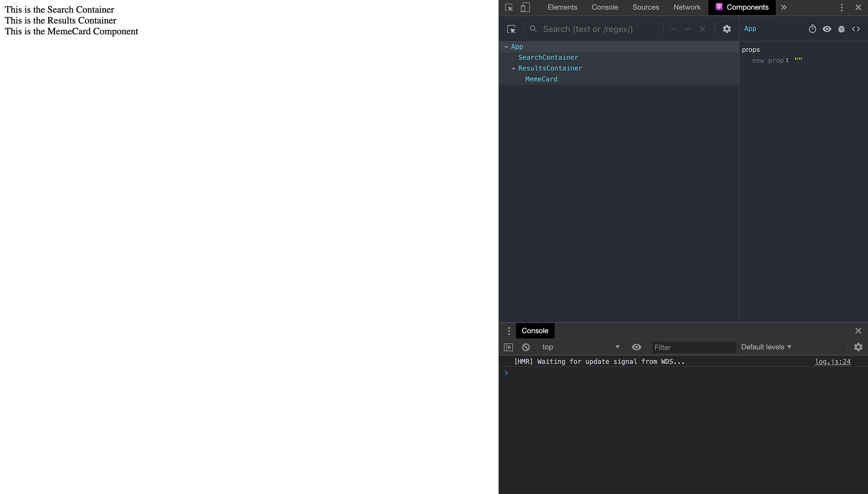Go to next search result arrow

[x=687, y=29]
